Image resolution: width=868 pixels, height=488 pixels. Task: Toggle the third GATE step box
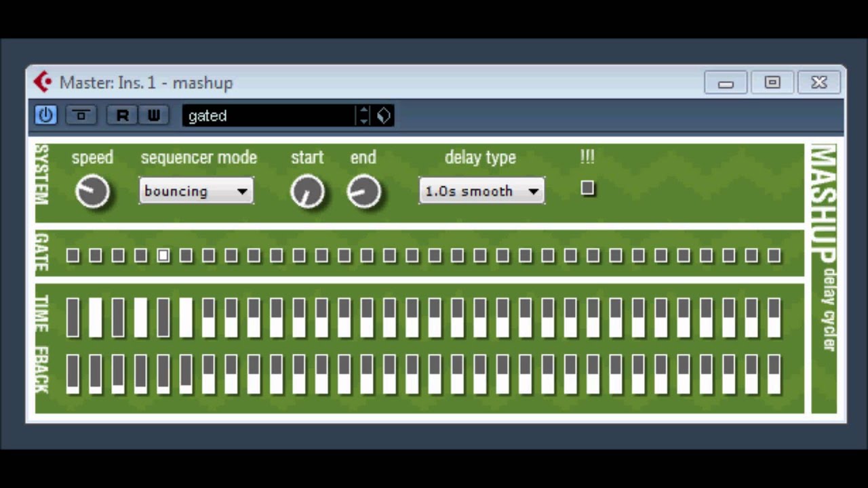(x=118, y=256)
